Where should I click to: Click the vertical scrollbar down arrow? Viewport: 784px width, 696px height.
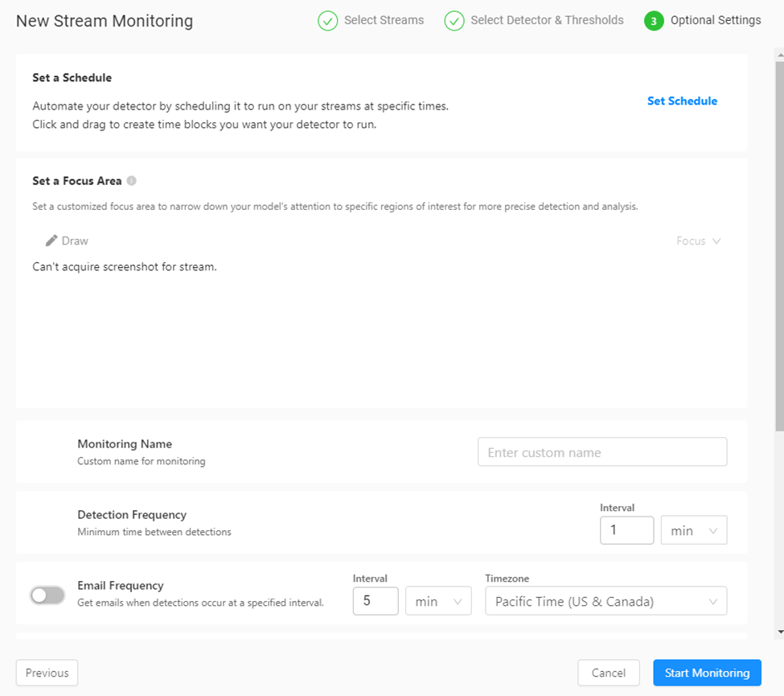click(x=778, y=632)
